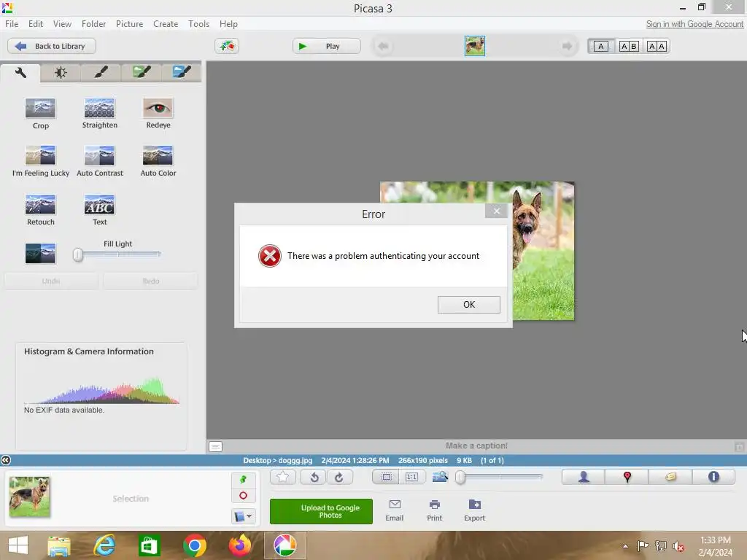
Task: Open the View menu
Action: point(63,24)
